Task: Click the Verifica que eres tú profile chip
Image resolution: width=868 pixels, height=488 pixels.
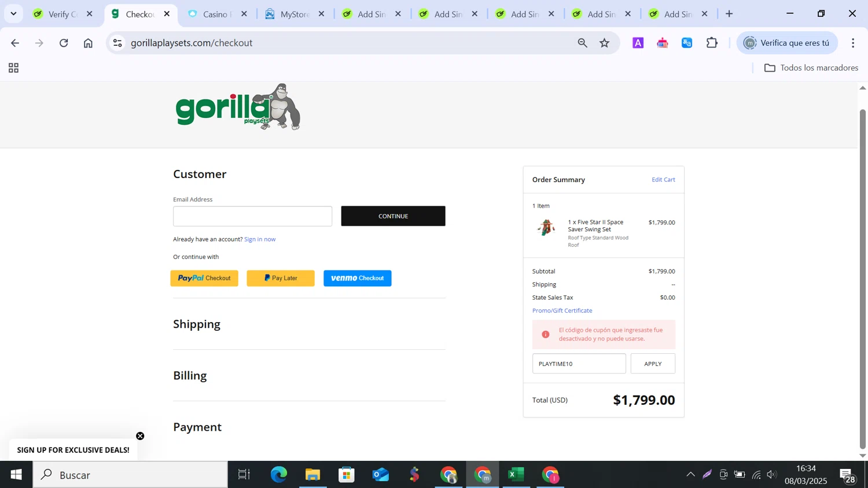Action: pyautogui.click(x=787, y=43)
